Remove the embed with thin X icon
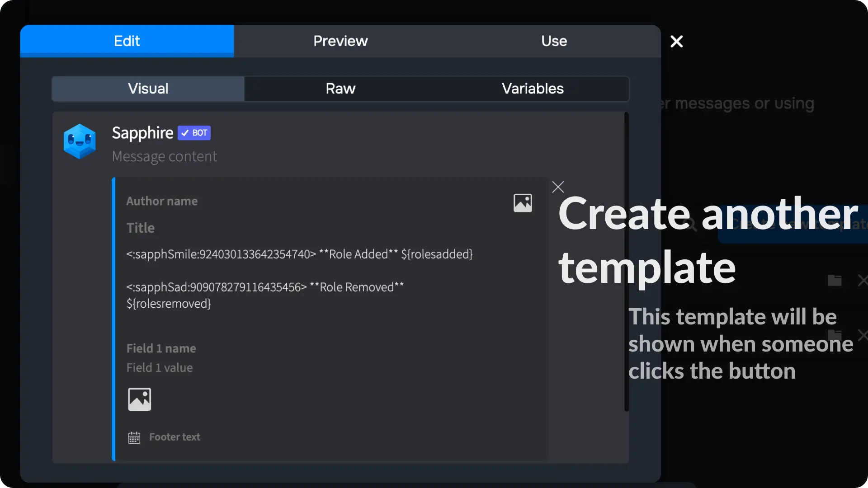Viewport: 868px width, 488px height. 558,187
